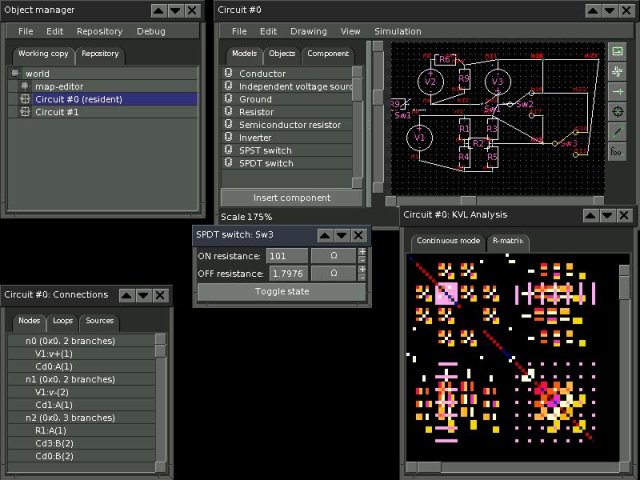
Task: Click the icon beside SPDT switch
Action: 229,162
